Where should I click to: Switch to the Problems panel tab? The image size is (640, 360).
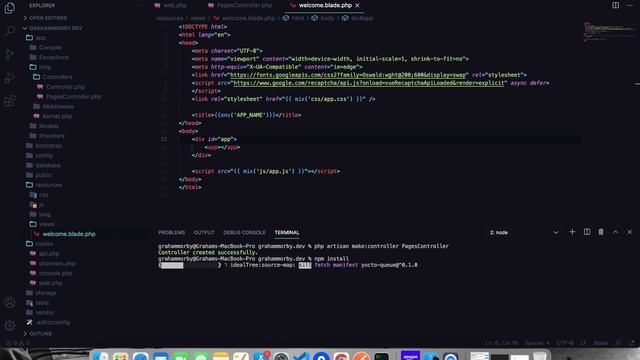[x=171, y=232]
